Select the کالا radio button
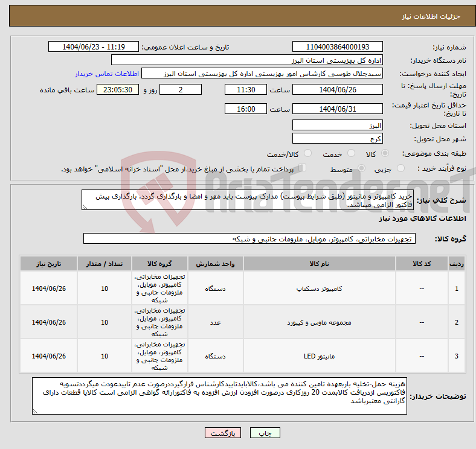The width and height of the screenshot is (476, 449). [385, 153]
